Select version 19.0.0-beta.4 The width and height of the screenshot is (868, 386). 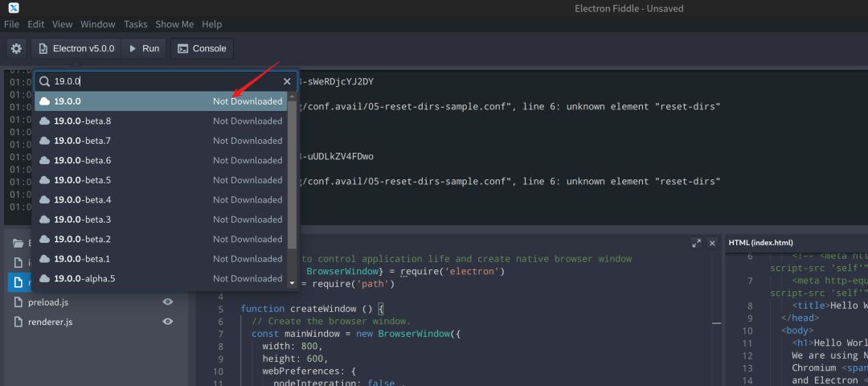[161, 200]
